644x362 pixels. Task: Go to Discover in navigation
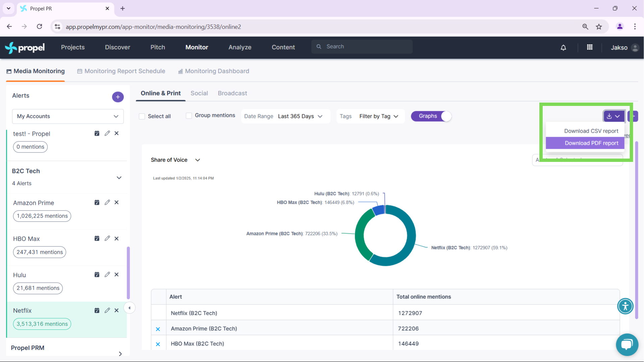coord(117,48)
